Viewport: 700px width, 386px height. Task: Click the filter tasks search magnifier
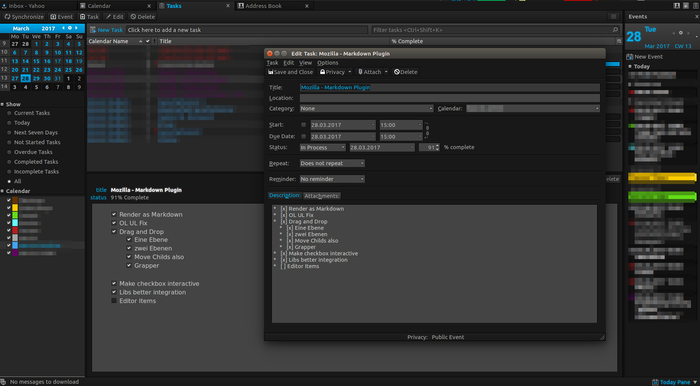click(x=616, y=30)
